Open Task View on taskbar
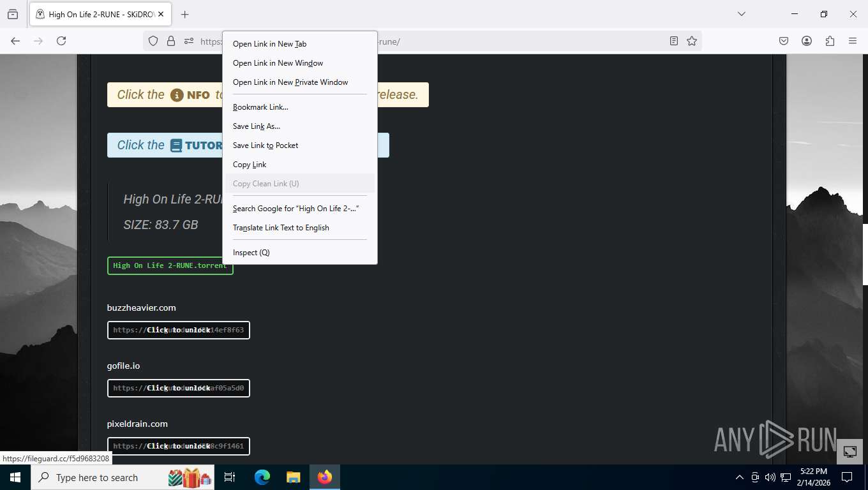 tap(230, 477)
